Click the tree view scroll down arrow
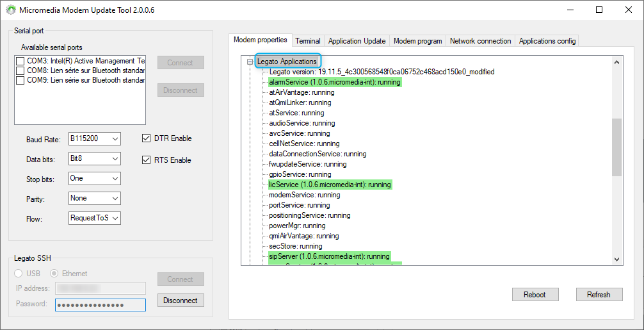The height and width of the screenshot is (330, 644). (616, 260)
